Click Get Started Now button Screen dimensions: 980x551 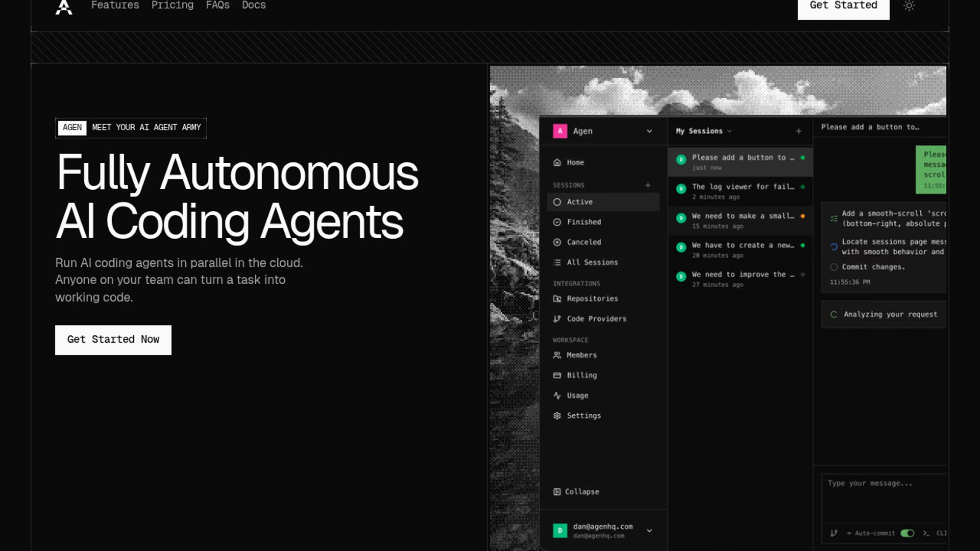[x=113, y=340]
